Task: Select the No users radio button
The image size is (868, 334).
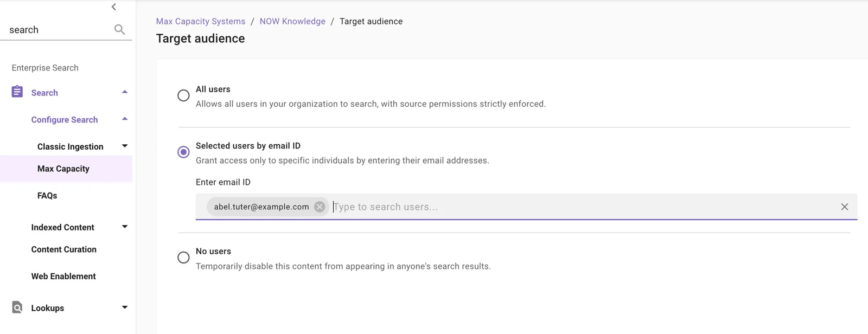Action: coord(183,257)
